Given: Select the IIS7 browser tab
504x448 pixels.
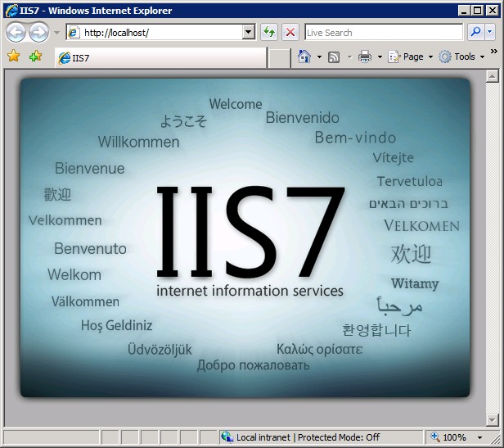Looking at the screenshot, I should click(x=160, y=58).
